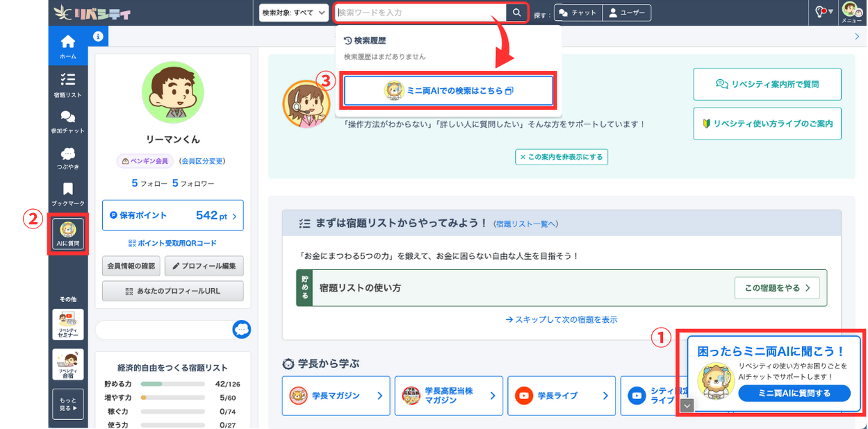Click the blue chat bubble icon
Viewport: 868px width, 429px height.
[241, 329]
